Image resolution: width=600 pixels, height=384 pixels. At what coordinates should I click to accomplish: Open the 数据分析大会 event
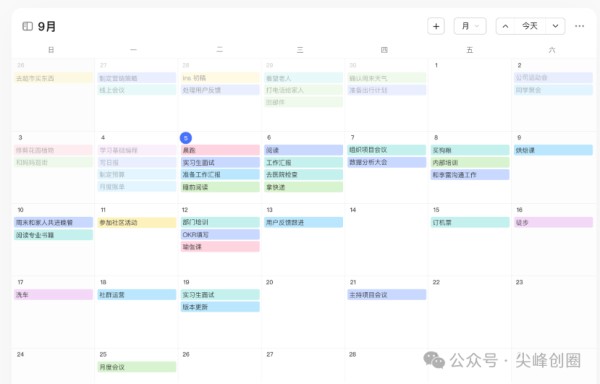coord(387,162)
